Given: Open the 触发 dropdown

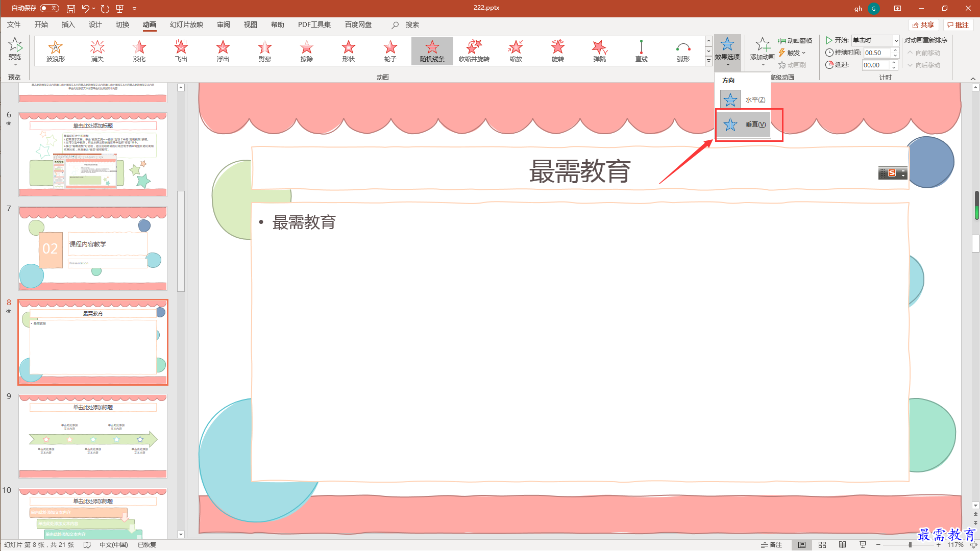Looking at the screenshot, I should [x=792, y=53].
